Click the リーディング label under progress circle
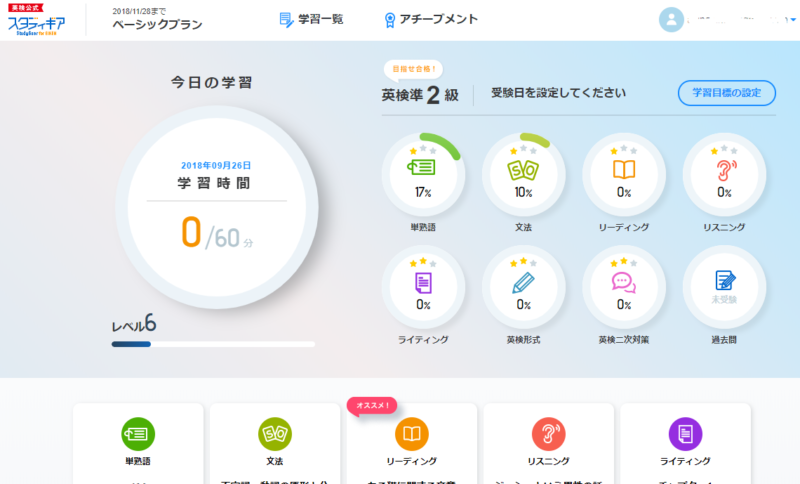 click(x=624, y=227)
